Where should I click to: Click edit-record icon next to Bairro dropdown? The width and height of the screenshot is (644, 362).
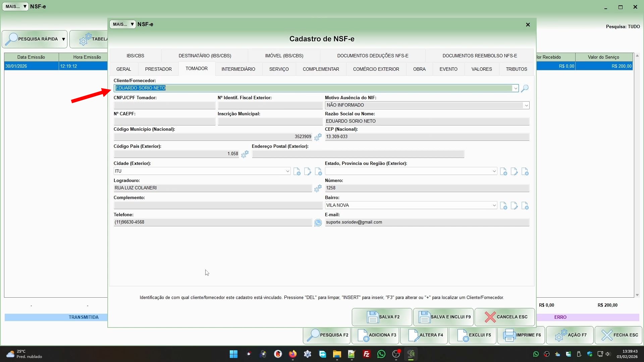coord(514,206)
